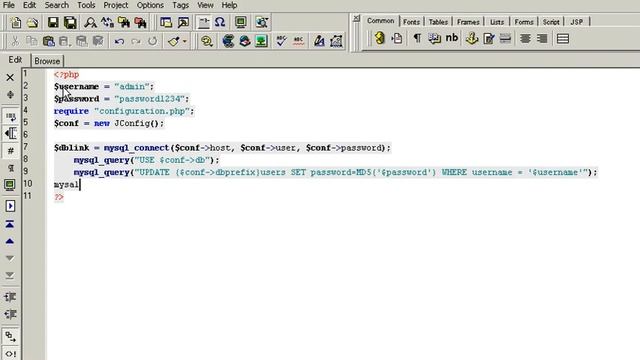Toggle the left margin sidebar button
The width and height of the screenshot is (640, 360).
(x=11, y=133)
